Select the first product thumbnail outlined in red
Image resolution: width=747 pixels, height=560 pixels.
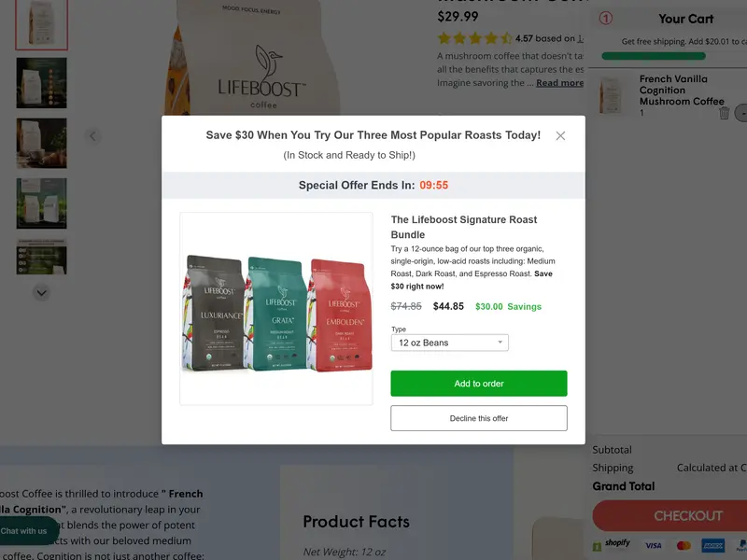click(x=41, y=24)
